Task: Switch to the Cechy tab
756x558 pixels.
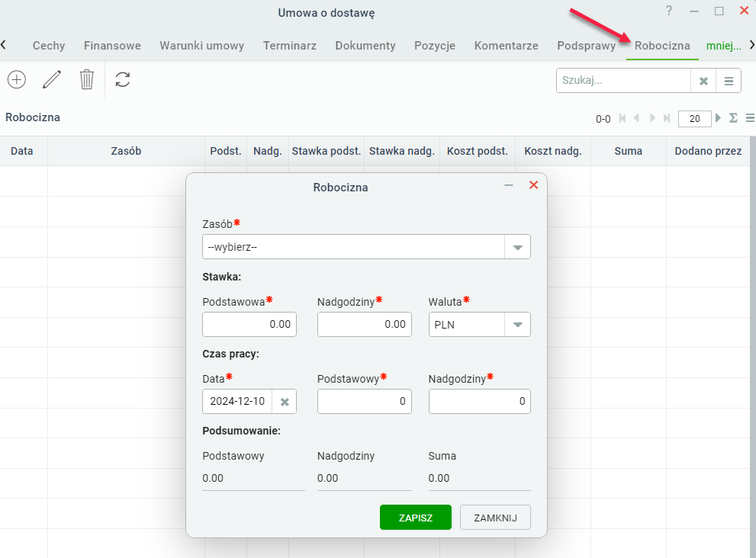Action: click(49, 46)
